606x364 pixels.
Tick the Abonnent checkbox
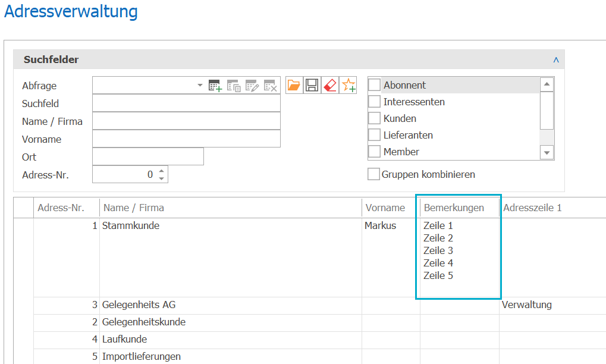(374, 84)
